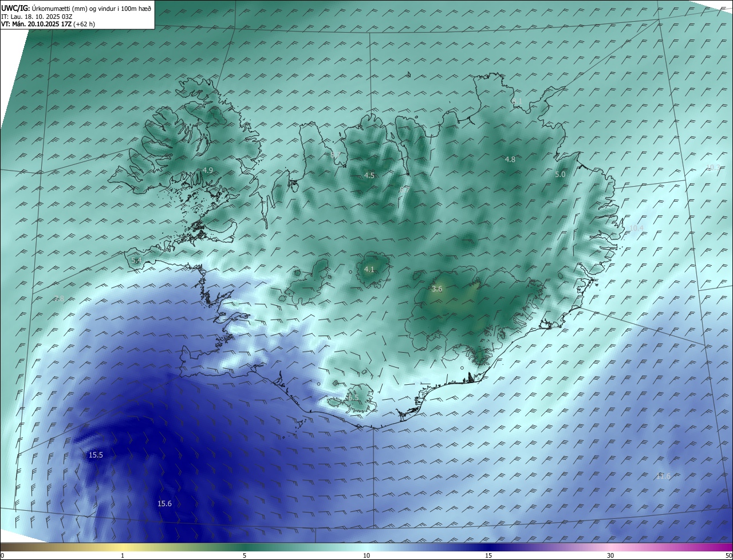Click the 5.0 value in northeast Iceland

(x=560, y=175)
